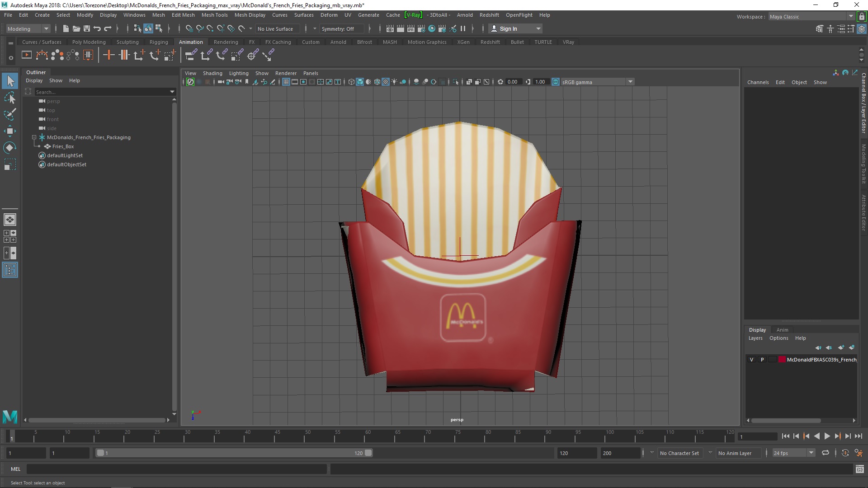Select the Scale tool in toolbox
The image size is (868, 488).
click(x=10, y=164)
